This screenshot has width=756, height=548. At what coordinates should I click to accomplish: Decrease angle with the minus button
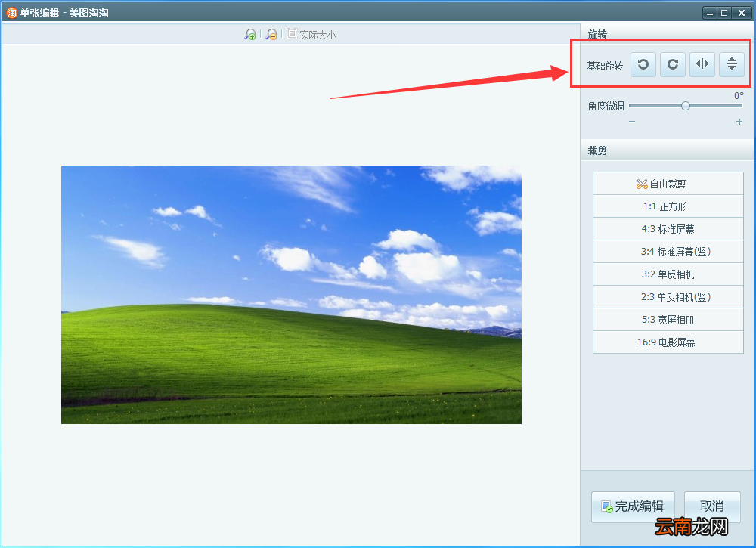[x=632, y=122]
